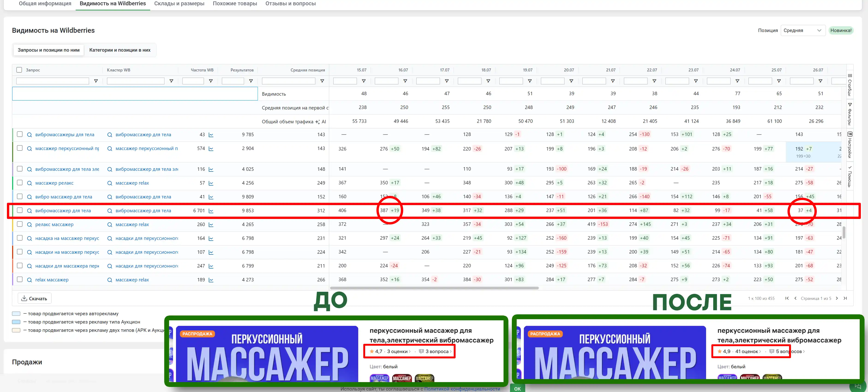Screen dimensions: 868x392
Task: Click the filter icon under the Частота WB column
Action: (211, 81)
